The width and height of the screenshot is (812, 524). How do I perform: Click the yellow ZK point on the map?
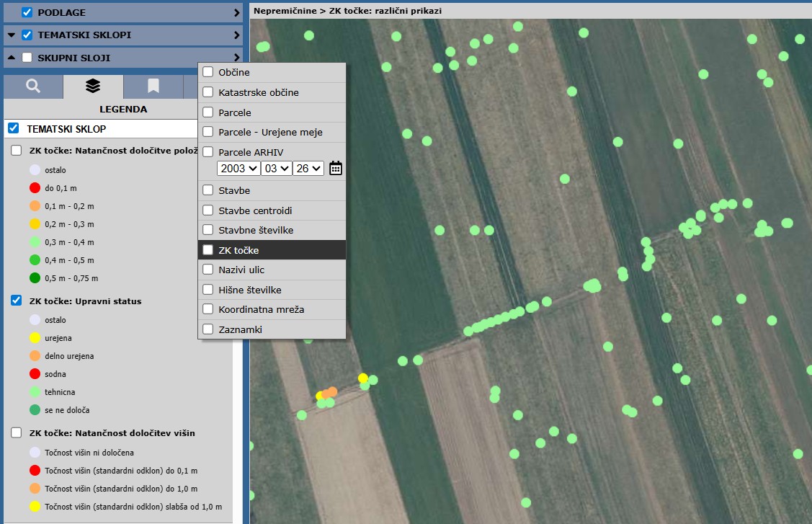click(363, 378)
